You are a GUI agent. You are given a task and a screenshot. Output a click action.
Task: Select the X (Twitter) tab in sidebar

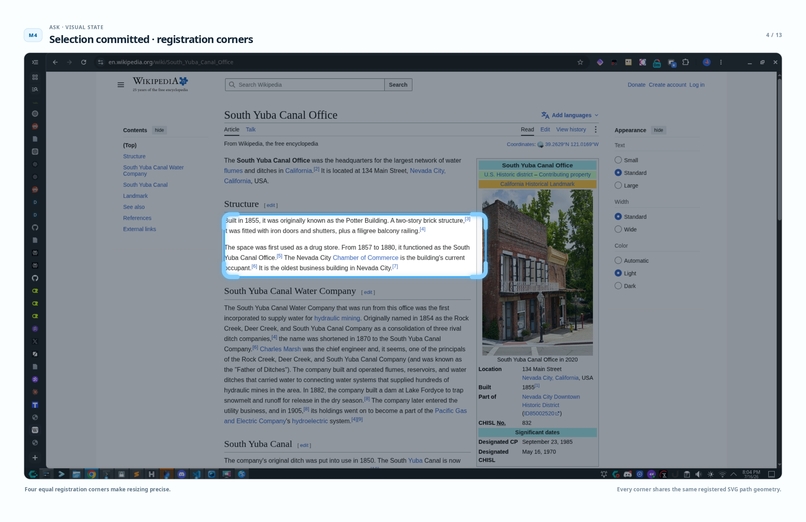coord(35,341)
